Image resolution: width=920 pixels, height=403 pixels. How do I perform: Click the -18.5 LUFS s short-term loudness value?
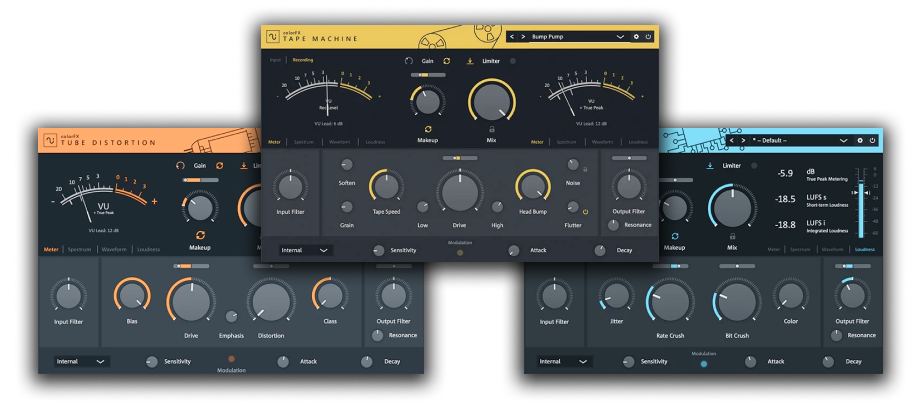[785, 199]
